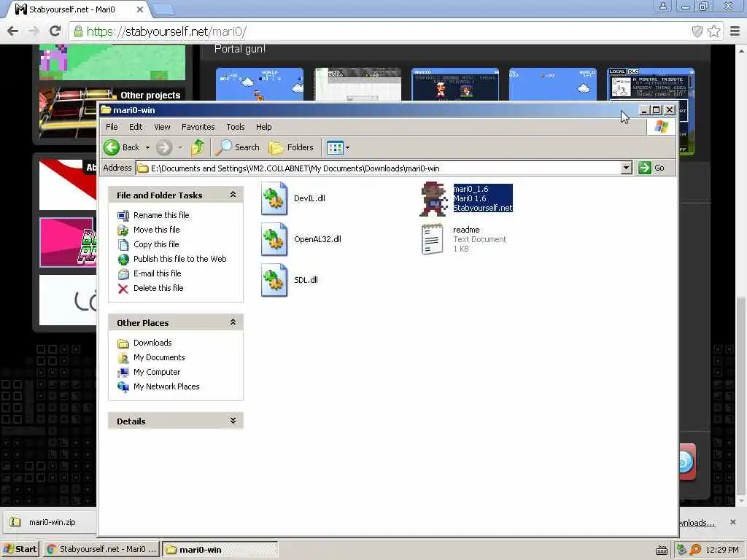Click the orange system tray icon near clock
The width and height of the screenshot is (747, 560).
pyautogui.click(x=695, y=550)
